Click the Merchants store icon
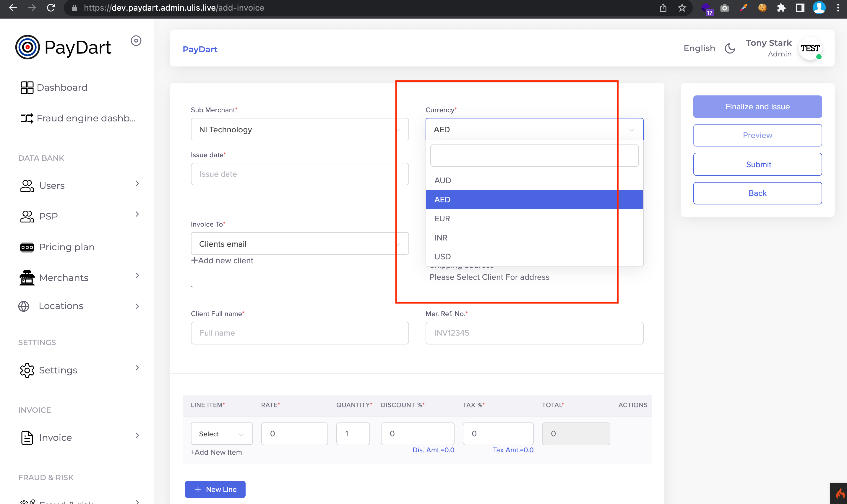Image resolution: width=847 pixels, height=504 pixels. [x=27, y=278]
